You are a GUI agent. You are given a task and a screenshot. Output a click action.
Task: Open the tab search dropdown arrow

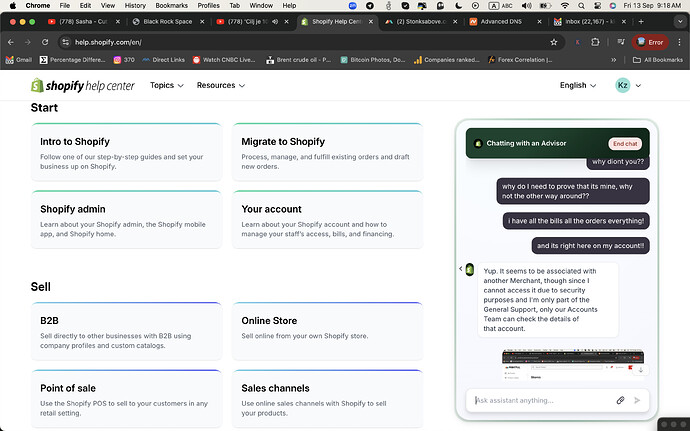pyautogui.click(x=681, y=22)
